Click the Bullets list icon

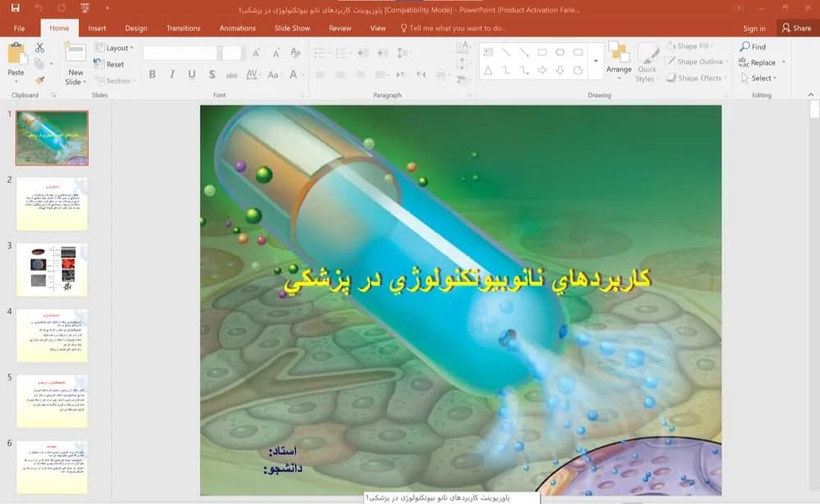(x=321, y=52)
